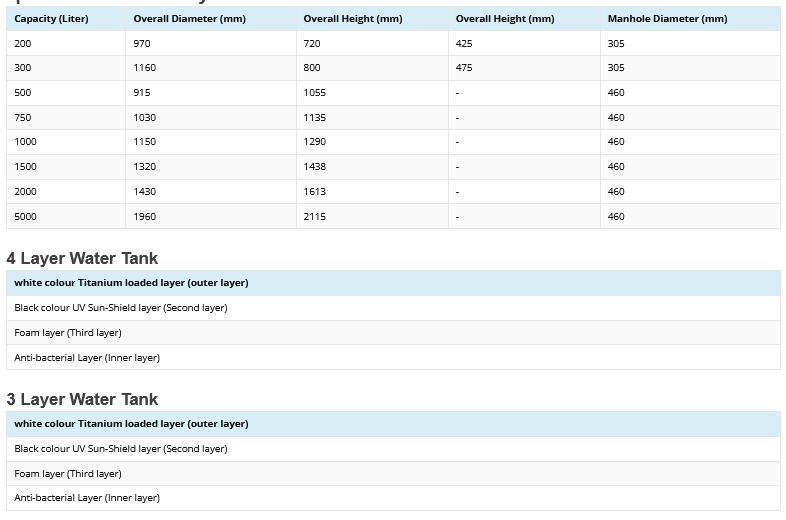Image resolution: width=786 pixels, height=520 pixels.
Task: Click the 4 Layer Water Tank heading
Action: [82, 258]
